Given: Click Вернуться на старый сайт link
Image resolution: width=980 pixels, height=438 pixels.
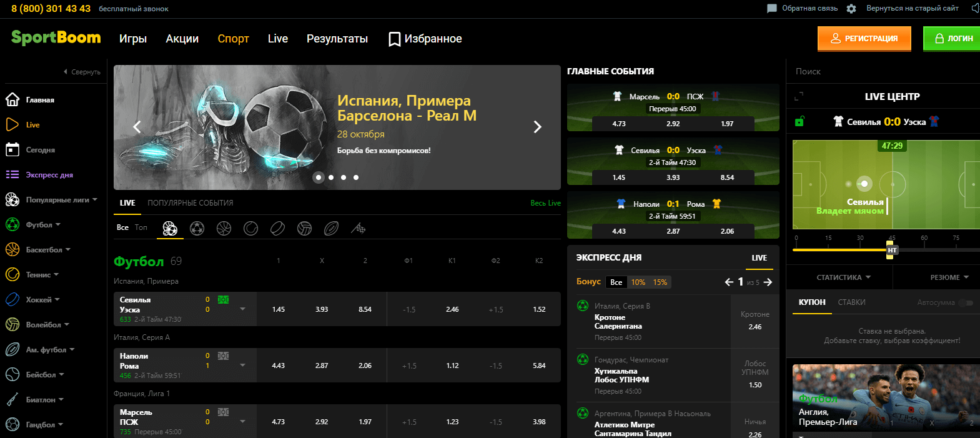Looking at the screenshot, I should click(912, 9).
